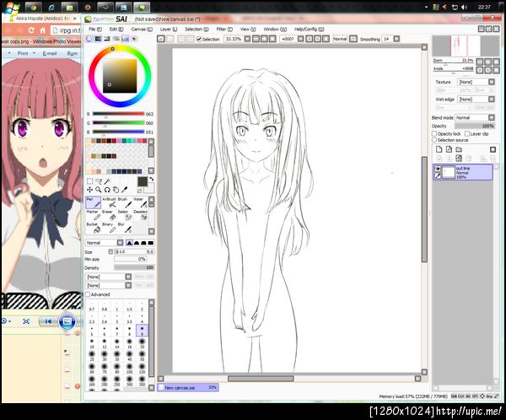Click the New canvas.sai document tab
Screen dimensions: 506x420
(x=187, y=387)
